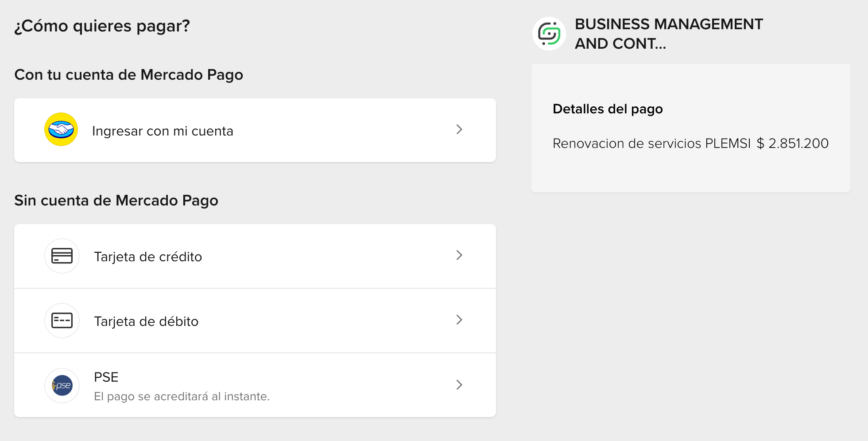Open the arrow beside Ingresar con mi cuenta
This screenshot has height=441, width=868.
[459, 129]
